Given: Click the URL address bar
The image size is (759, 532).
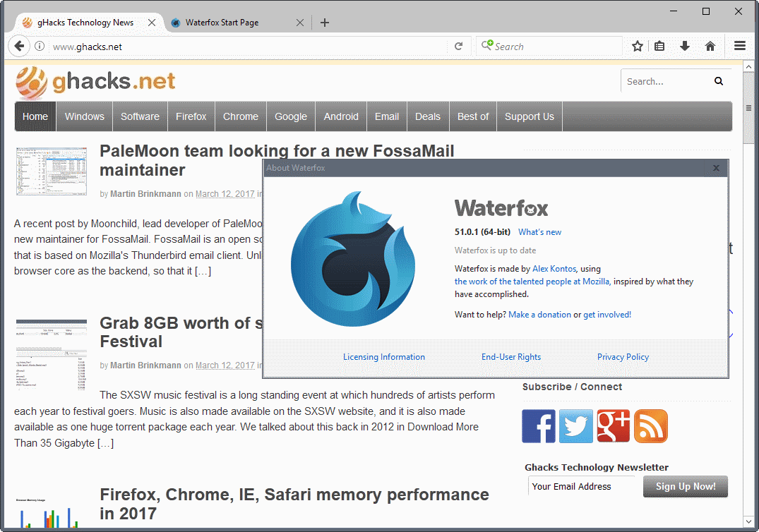Looking at the screenshot, I should (x=247, y=47).
